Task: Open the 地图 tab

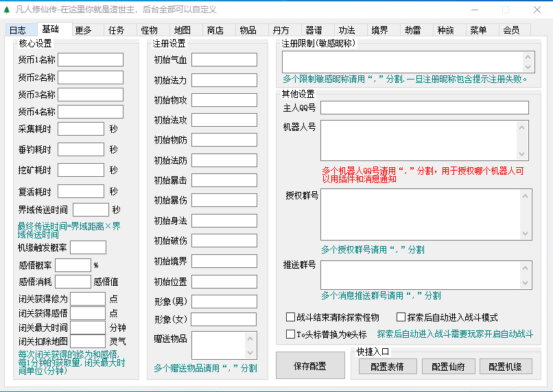Action: click(x=186, y=30)
